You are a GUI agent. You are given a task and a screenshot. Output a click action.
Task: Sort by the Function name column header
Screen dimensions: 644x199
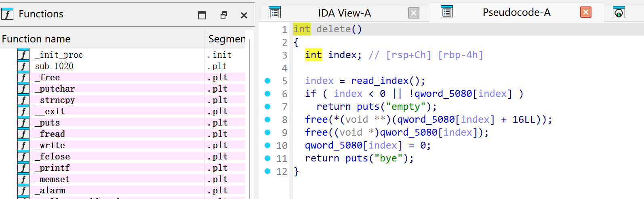[102, 39]
